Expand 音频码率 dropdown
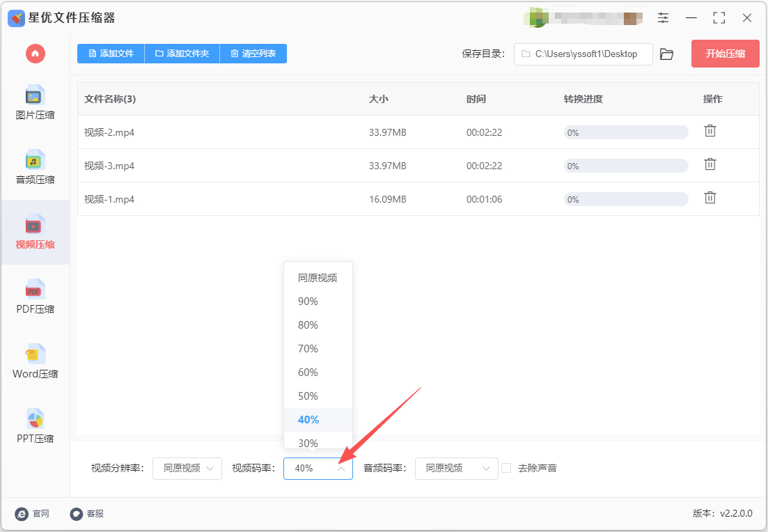This screenshot has width=768, height=532. pos(457,469)
